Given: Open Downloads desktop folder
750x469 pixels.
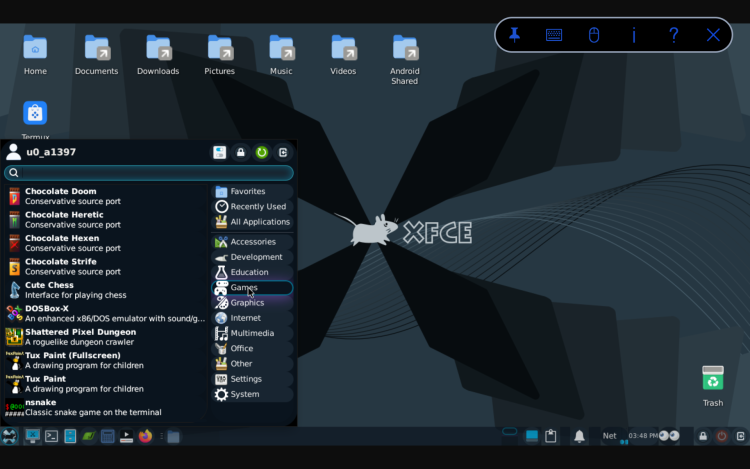Looking at the screenshot, I should click(x=158, y=55).
